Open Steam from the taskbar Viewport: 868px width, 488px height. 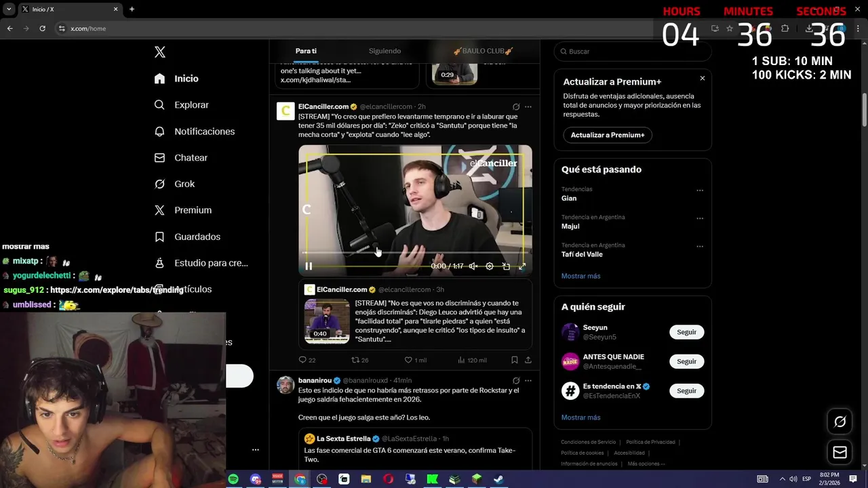pyautogui.click(x=498, y=479)
